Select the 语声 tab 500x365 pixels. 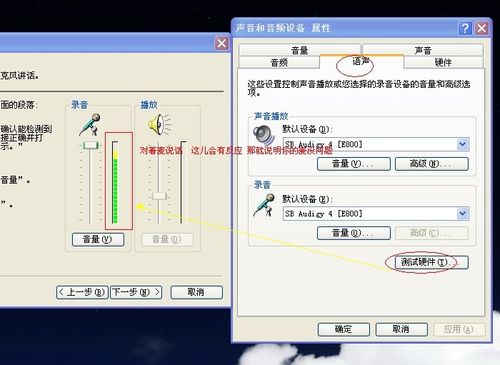pyautogui.click(x=361, y=61)
